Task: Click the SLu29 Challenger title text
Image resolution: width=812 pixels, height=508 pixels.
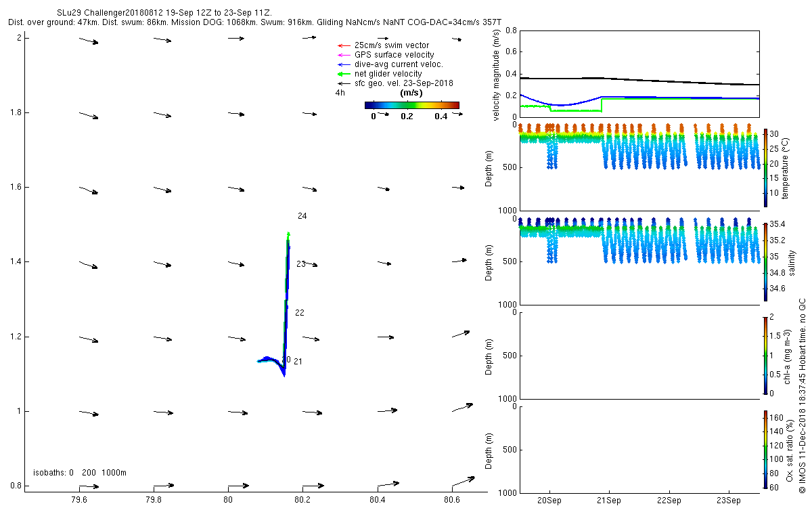Action: 174,12
